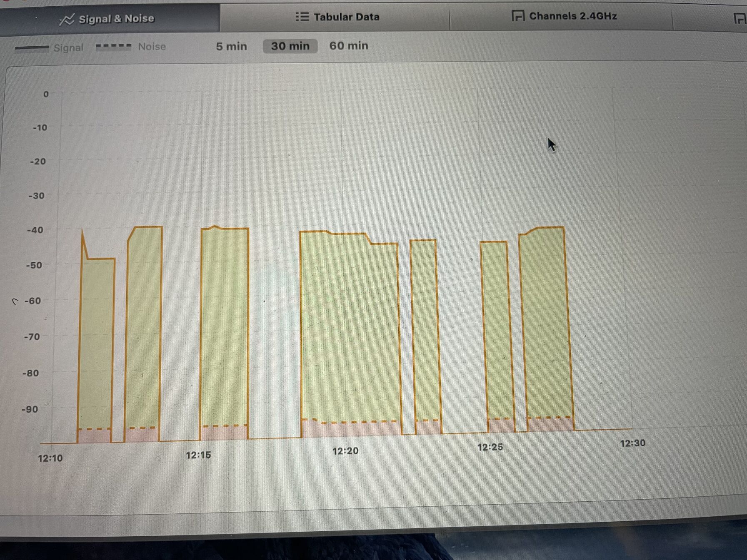Click the Tabular Data list icon
Screen dimensions: 747x560
pyautogui.click(x=302, y=17)
